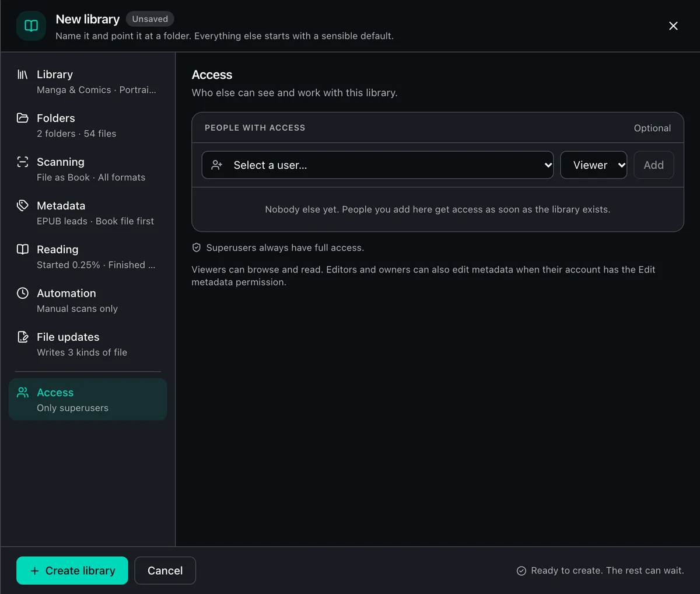Show the Reading section
The image size is (700, 594).
click(x=88, y=257)
